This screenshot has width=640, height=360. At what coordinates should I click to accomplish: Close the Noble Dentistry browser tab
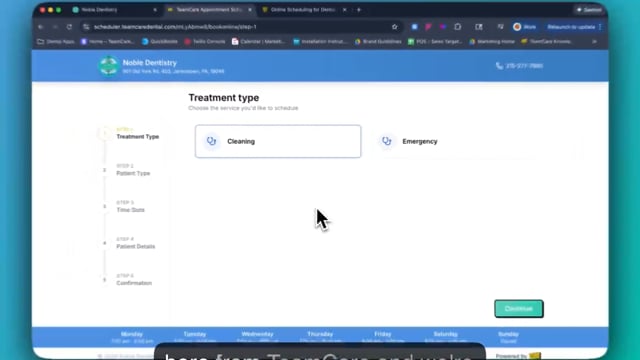pyautogui.click(x=155, y=10)
